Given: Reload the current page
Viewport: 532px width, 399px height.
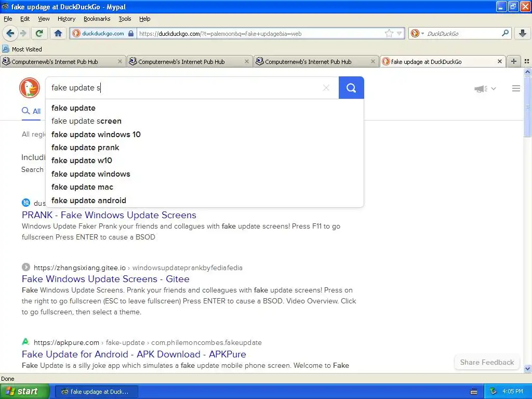Looking at the screenshot, I should (x=39, y=33).
